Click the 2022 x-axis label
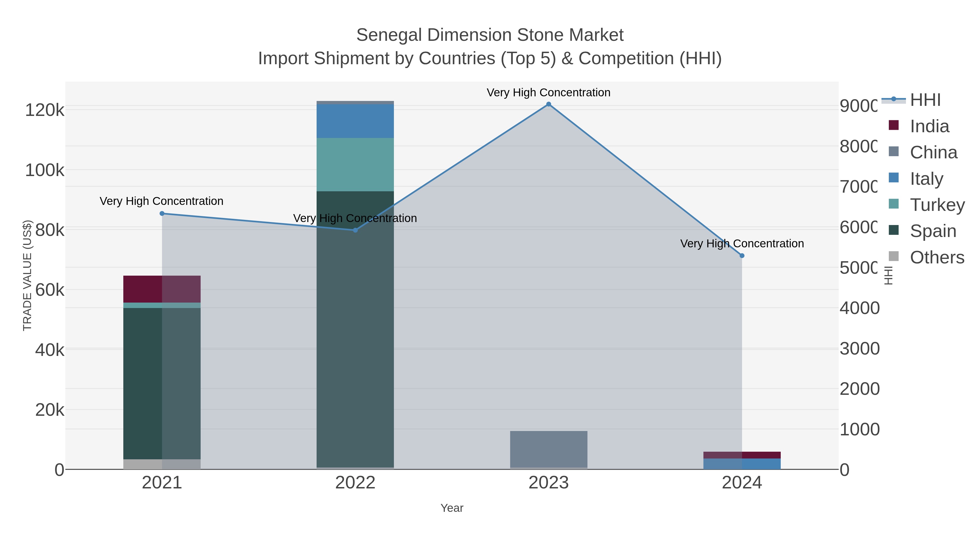The height and width of the screenshot is (551, 980). coord(355,483)
